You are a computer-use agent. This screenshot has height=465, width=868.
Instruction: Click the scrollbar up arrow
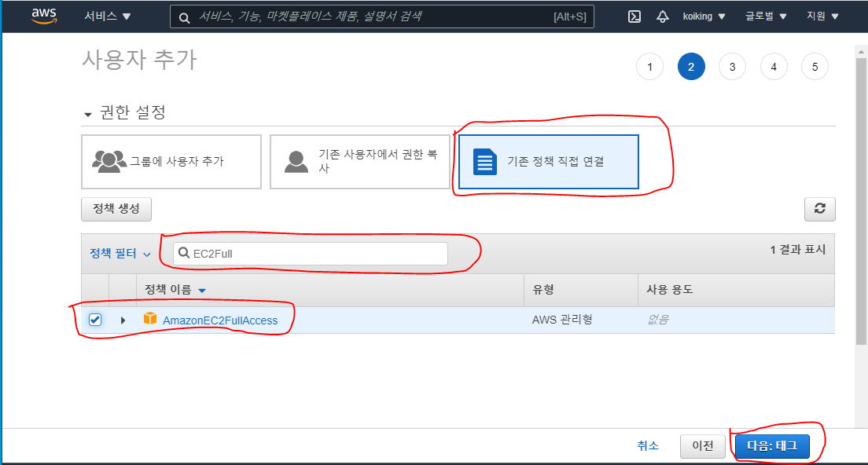point(861,51)
